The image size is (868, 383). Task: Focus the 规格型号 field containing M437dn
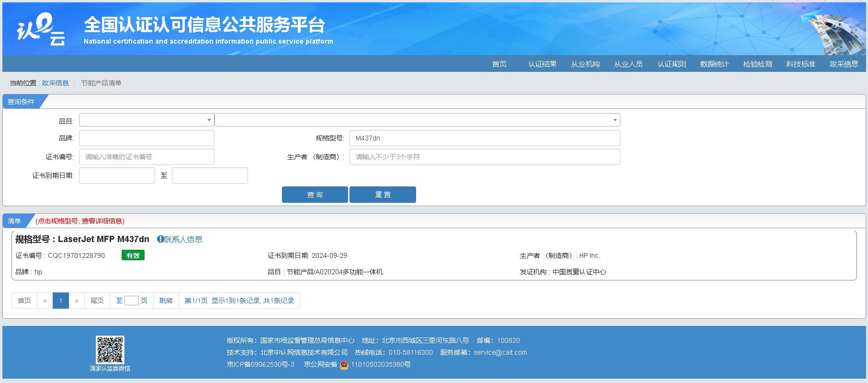(x=485, y=138)
